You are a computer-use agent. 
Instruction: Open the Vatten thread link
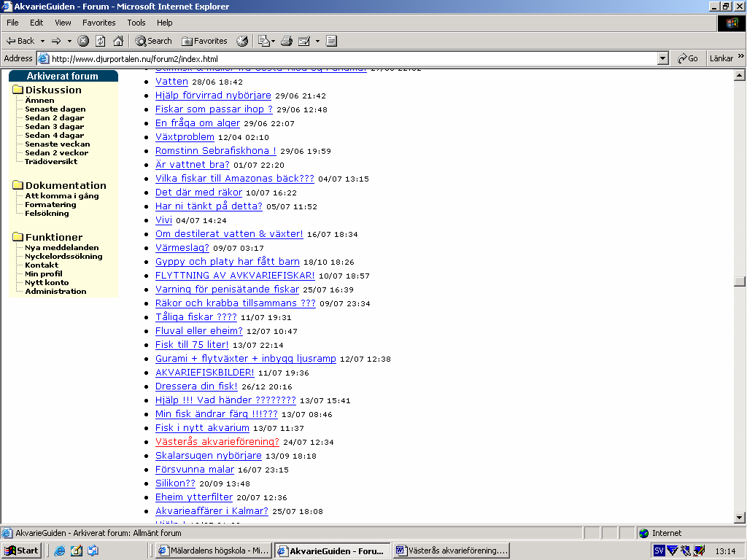point(171,82)
